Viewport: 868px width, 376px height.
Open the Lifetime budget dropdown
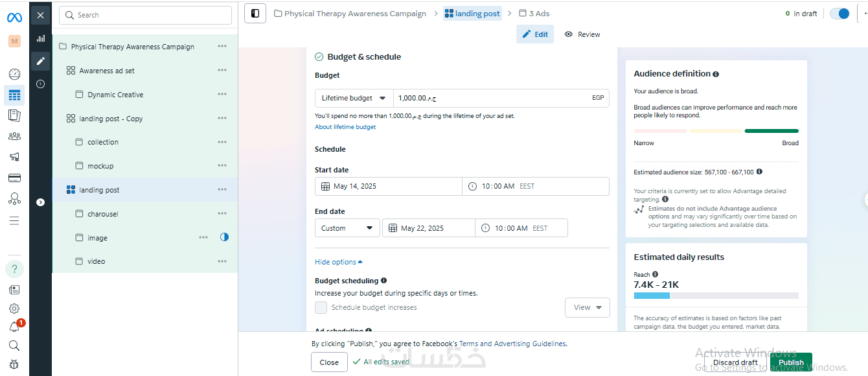point(354,98)
